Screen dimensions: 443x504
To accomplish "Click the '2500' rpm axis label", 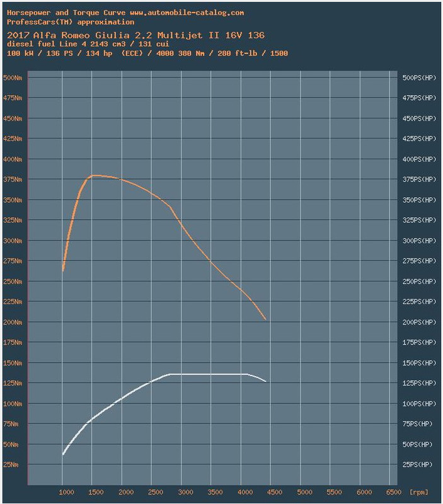I will pyautogui.click(x=156, y=493).
